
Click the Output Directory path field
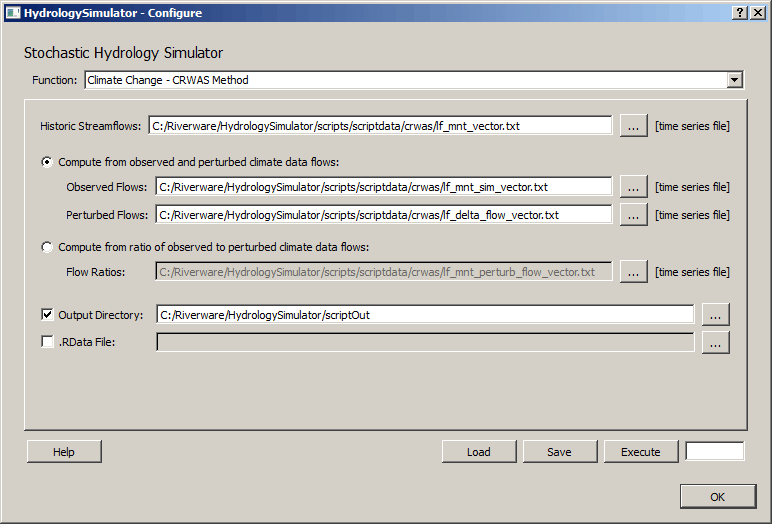[425, 315]
